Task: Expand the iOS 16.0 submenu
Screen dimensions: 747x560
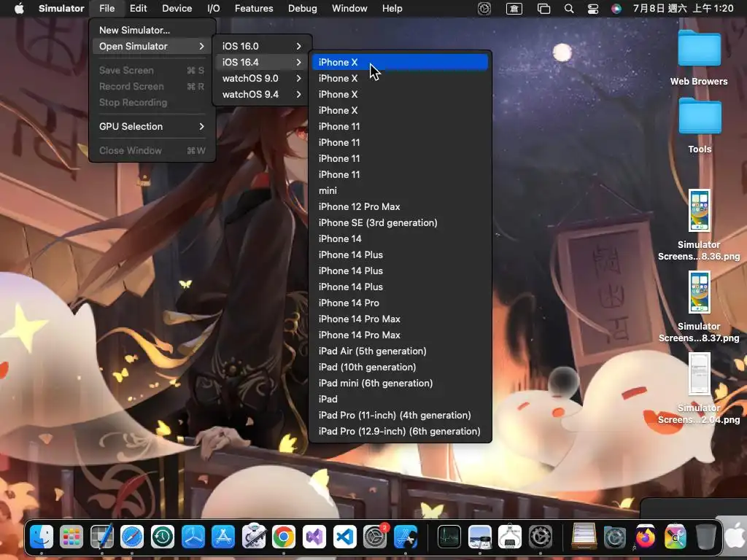Action: pyautogui.click(x=262, y=46)
